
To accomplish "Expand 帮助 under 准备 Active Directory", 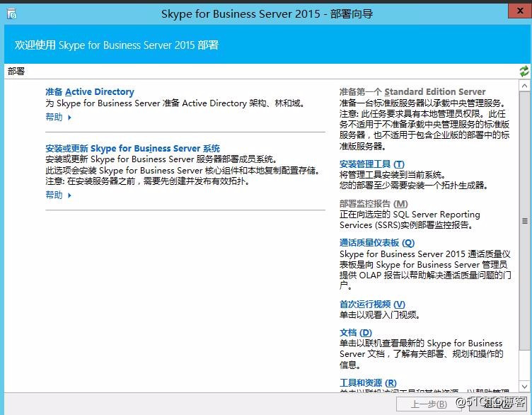I will point(58,117).
